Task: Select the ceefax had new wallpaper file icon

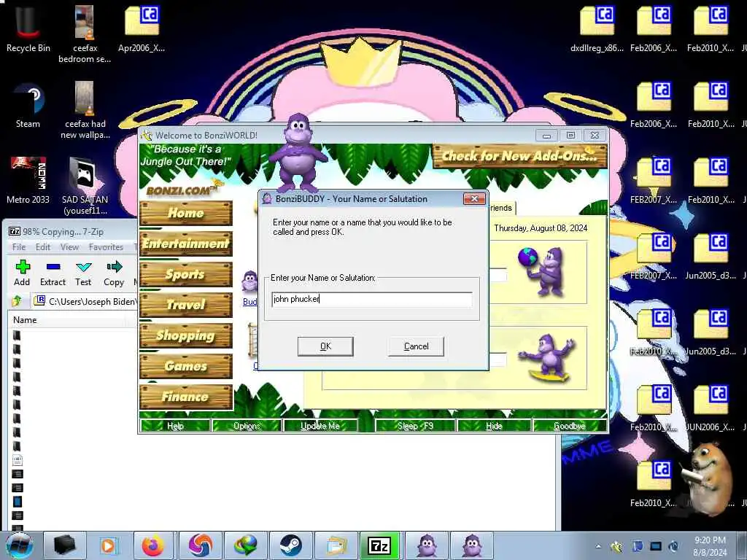Action: pyautogui.click(x=85, y=109)
